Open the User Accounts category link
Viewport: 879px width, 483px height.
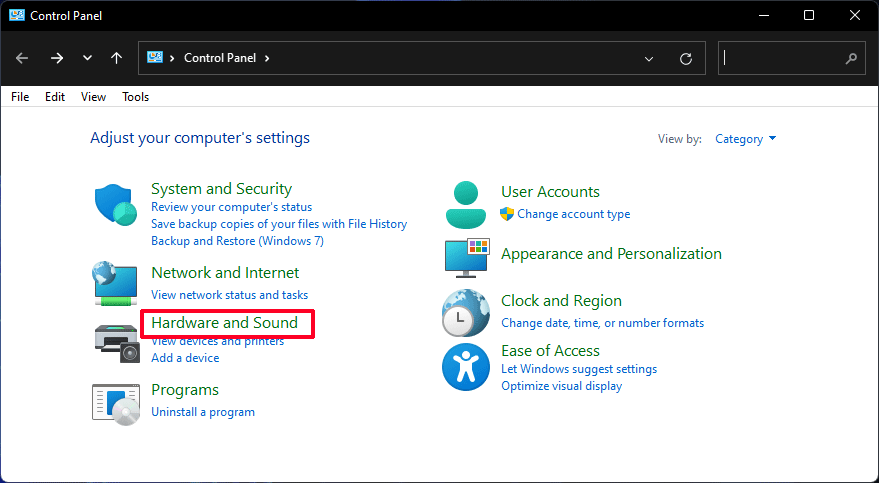550,192
